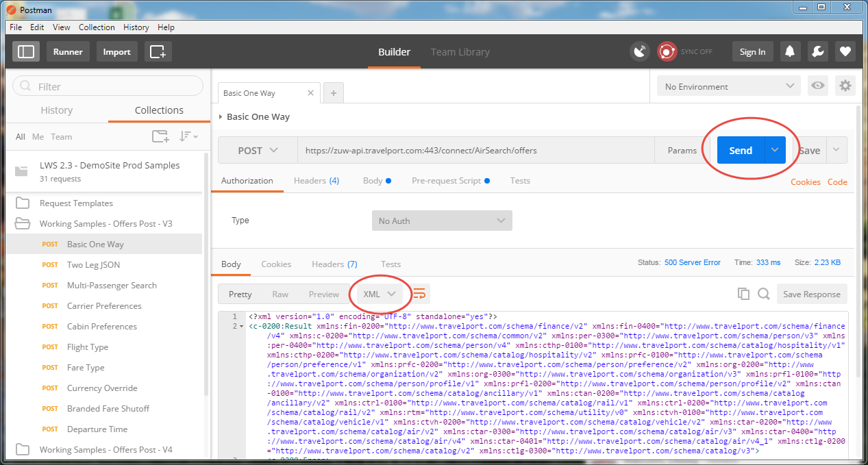The height and width of the screenshot is (465, 868).
Task: Filter collections by Me
Action: (x=38, y=136)
